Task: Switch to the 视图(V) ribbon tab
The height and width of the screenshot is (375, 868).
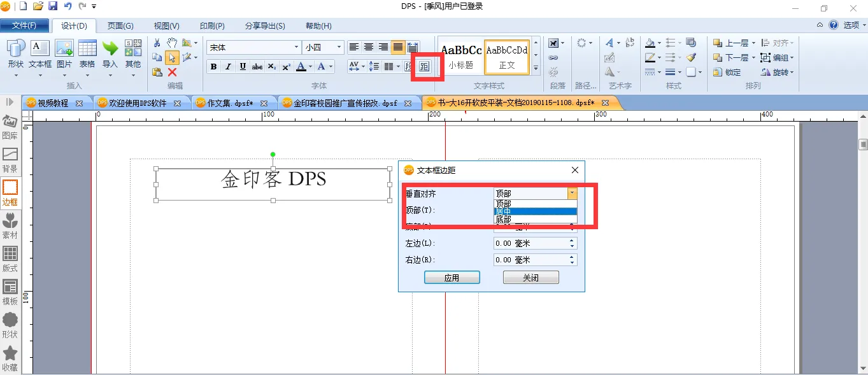Action: tap(167, 26)
